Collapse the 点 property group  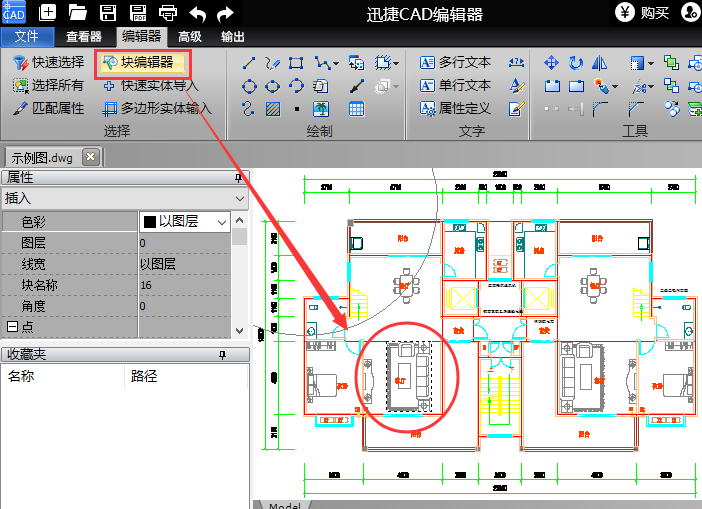12,326
